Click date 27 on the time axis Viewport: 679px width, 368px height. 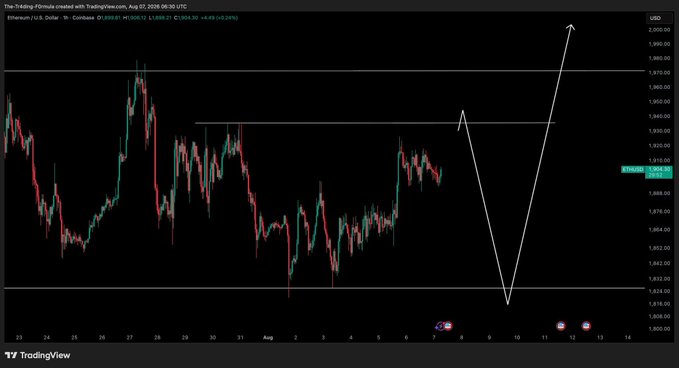coord(129,337)
